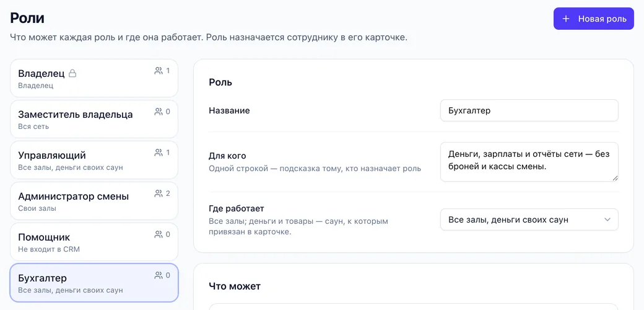Click the page subtitle about role assignment

coord(208,37)
